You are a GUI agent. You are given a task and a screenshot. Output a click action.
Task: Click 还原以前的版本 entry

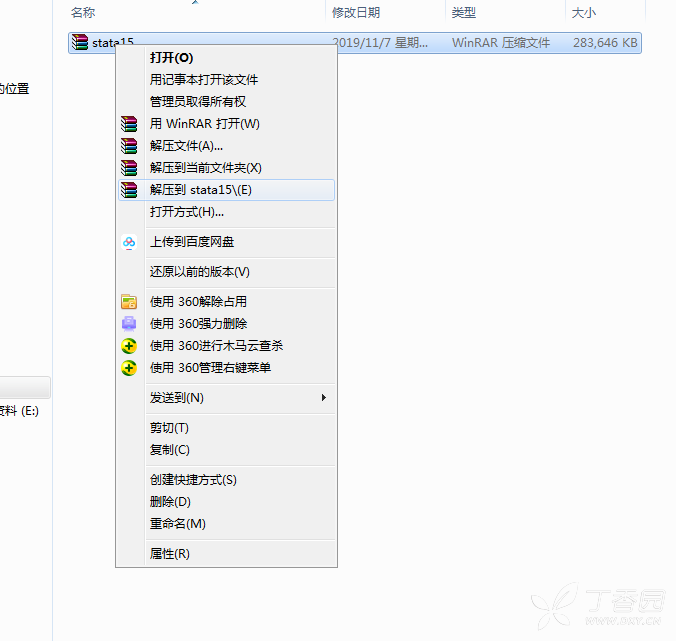[200, 272]
